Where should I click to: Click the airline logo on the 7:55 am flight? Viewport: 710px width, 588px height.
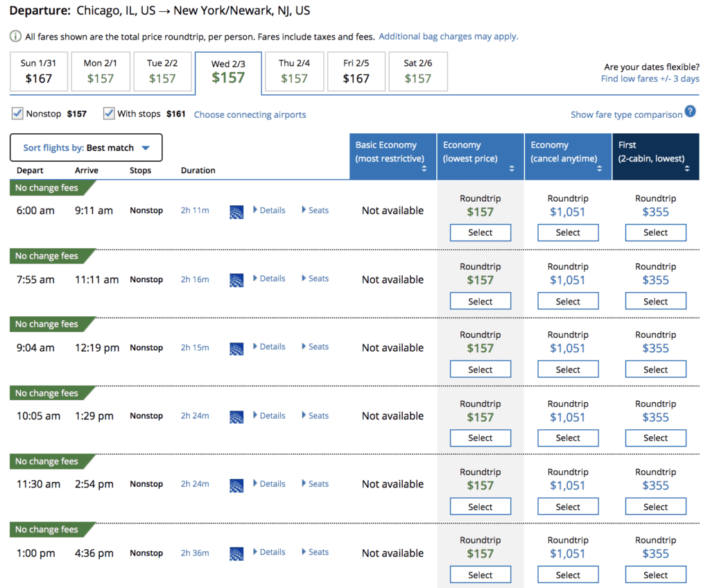[236, 279]
